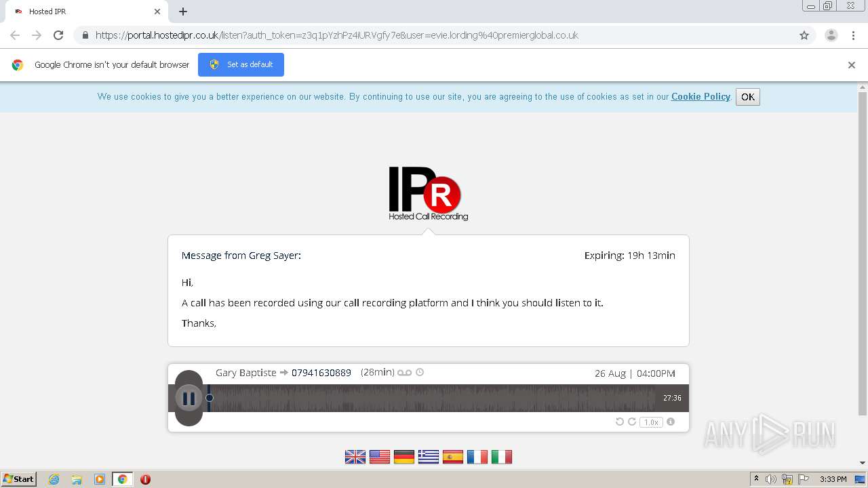The height and width of the screenshot is (488, 868).
Task: Click the 27:36 remaining time label
Action: pos(672,399)
